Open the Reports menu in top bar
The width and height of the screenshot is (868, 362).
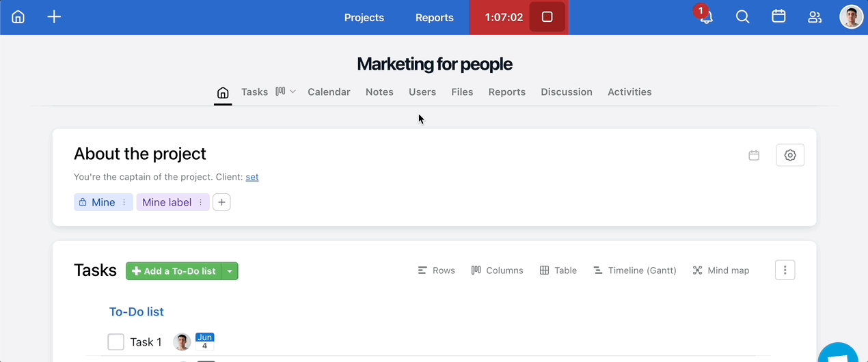pyautogui.click(x=435, y=18)
